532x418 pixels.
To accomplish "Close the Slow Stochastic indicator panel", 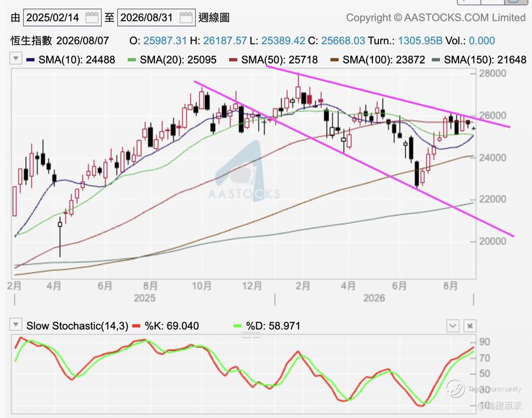I will click(x=470, y=326).
